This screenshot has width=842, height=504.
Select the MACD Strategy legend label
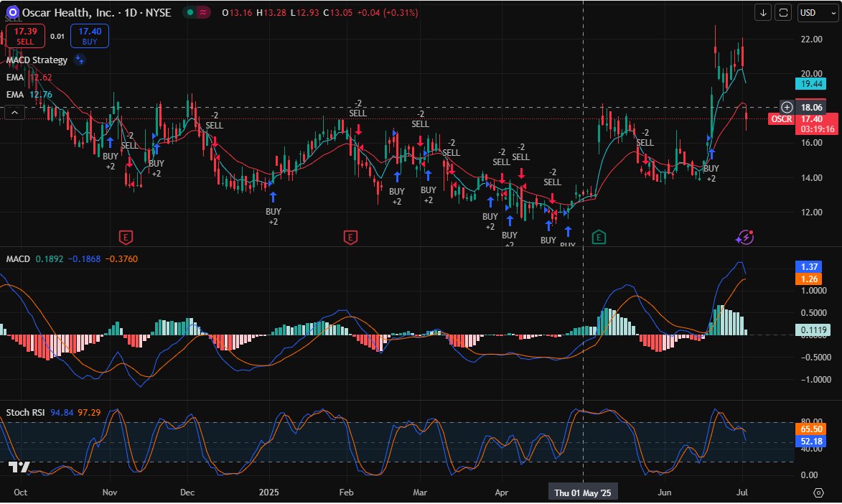37,60
